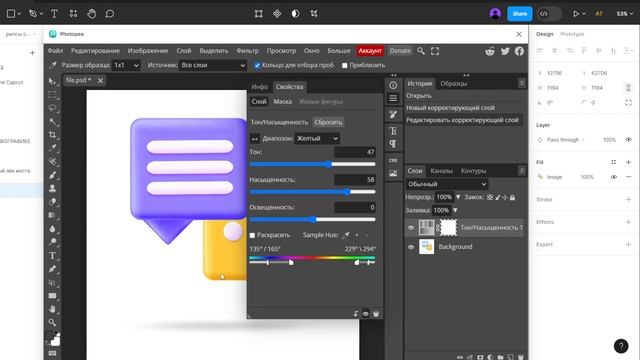Select Photopea Lasso tool
Screen dimensions: 640x360
point(52,108)
